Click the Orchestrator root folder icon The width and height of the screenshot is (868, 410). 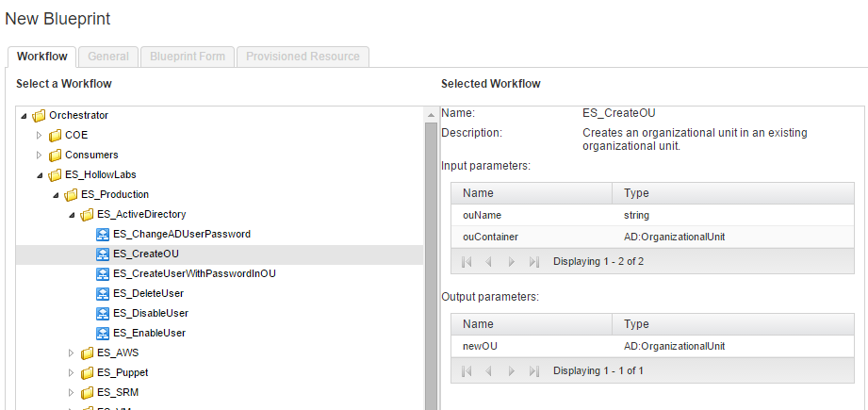39,115
